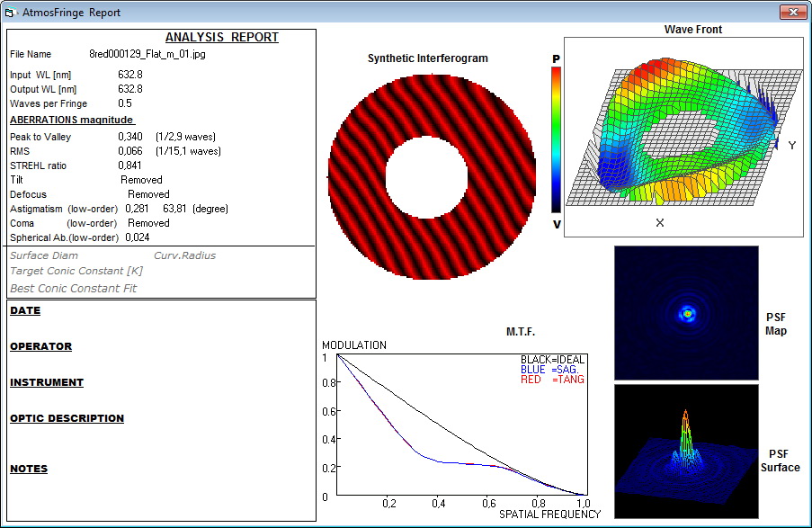Click the NOTES field heading
Image resolution: width=812 pixels, height=528 pixels.
click(x=29, y=469)
